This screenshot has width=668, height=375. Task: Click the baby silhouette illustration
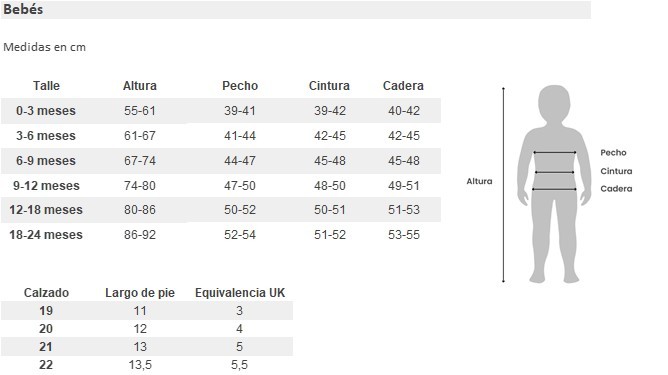point(554,184)
